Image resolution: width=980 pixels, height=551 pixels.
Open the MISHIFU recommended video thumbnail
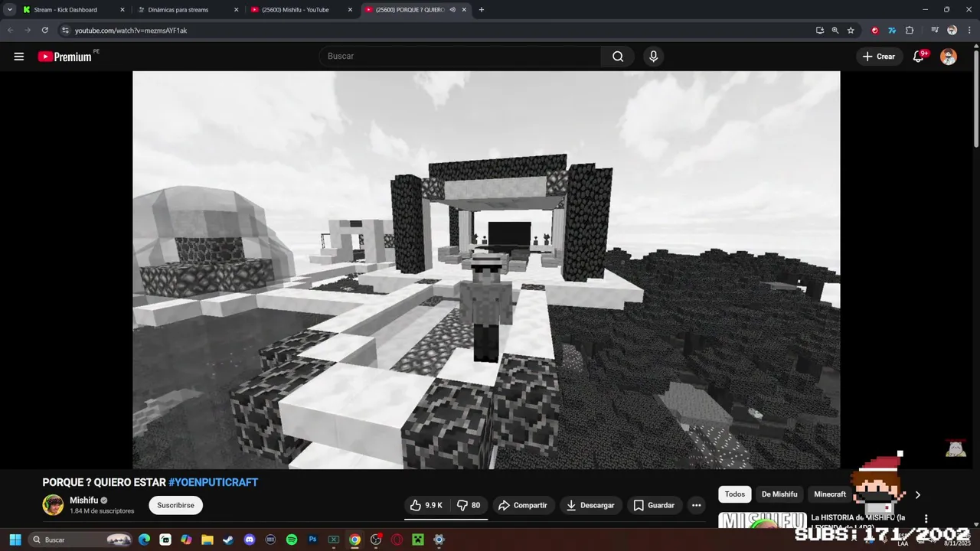click(x=762, y=520)
